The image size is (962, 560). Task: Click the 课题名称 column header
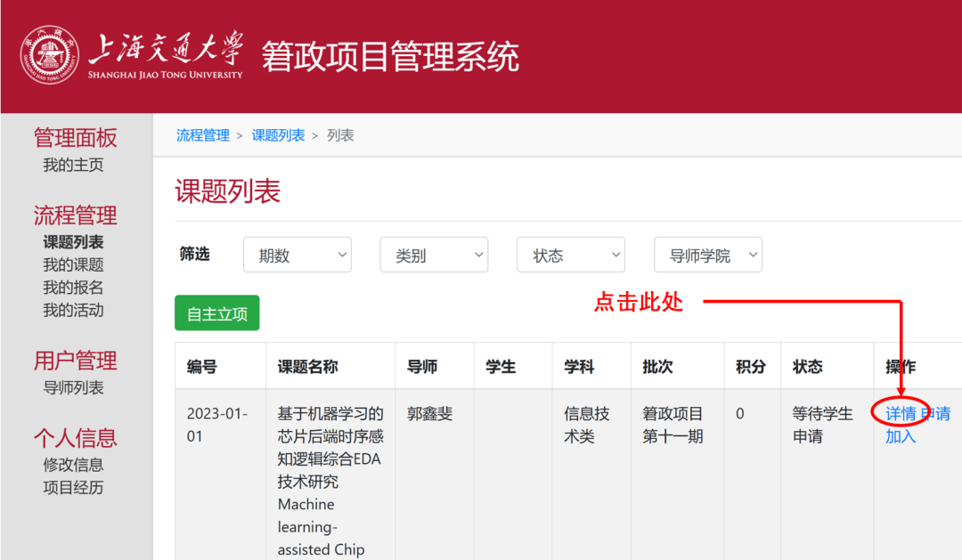click(x=307, y=367)
